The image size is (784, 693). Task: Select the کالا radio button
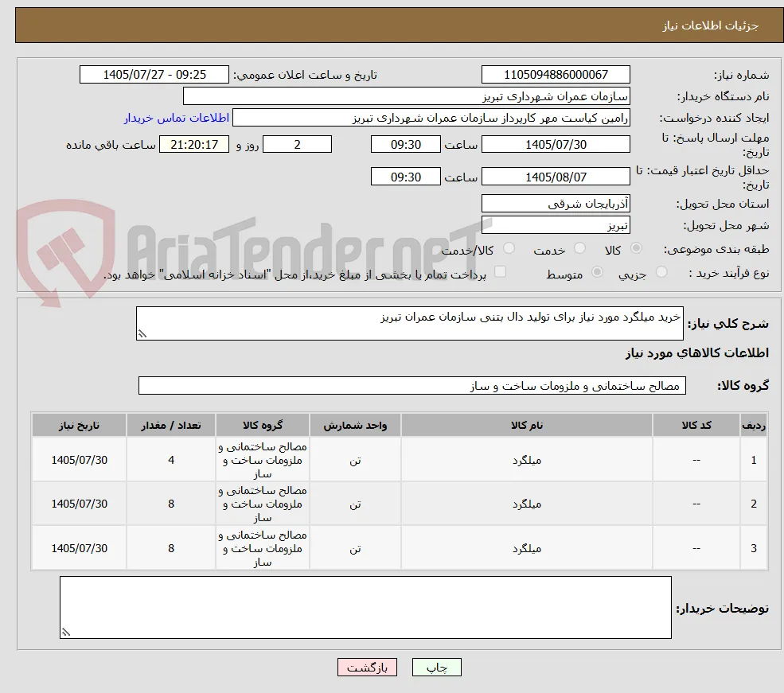click(636, 248)
